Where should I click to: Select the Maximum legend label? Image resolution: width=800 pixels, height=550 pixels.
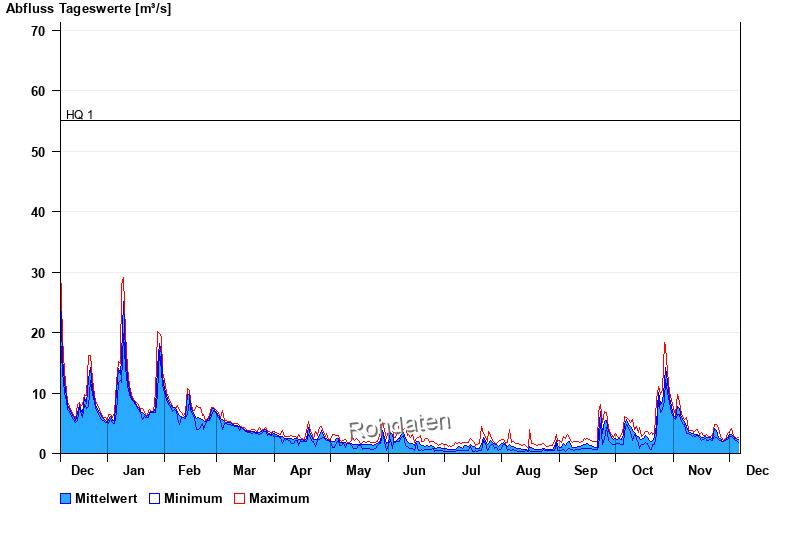tap(279, 498)
